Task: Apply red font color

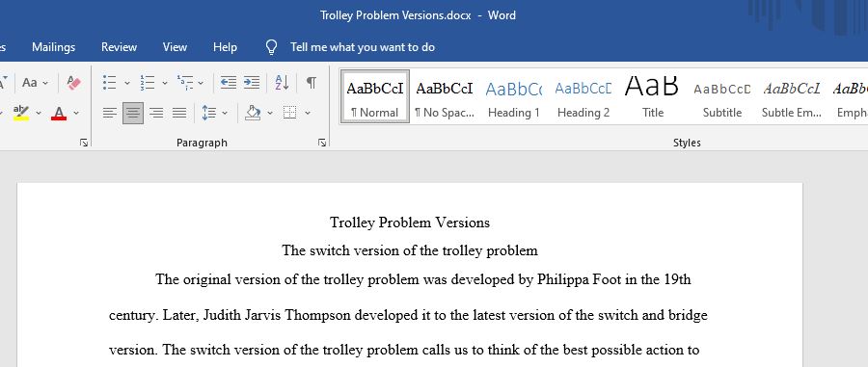Action: tap(59, 114)
